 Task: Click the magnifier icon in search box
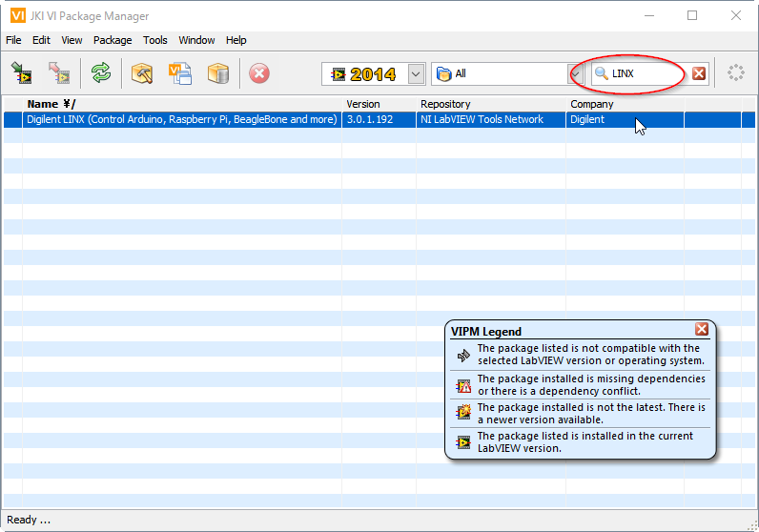click(602, 73)
